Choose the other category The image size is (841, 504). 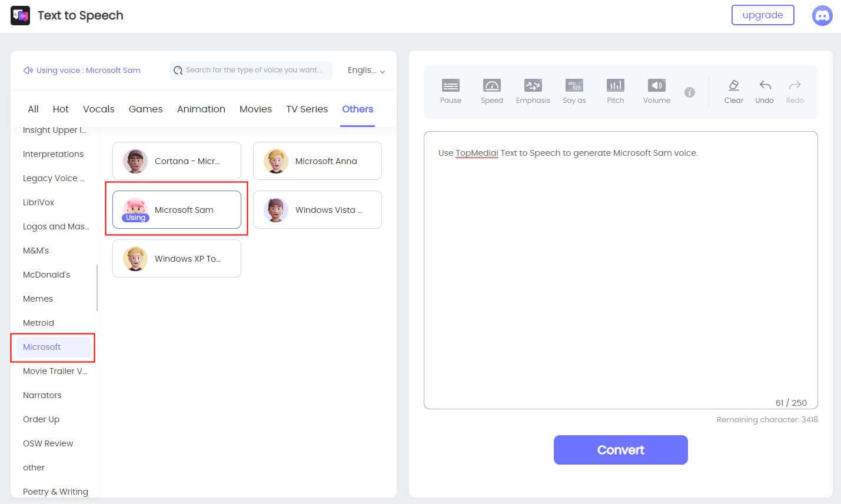(34, 468)
